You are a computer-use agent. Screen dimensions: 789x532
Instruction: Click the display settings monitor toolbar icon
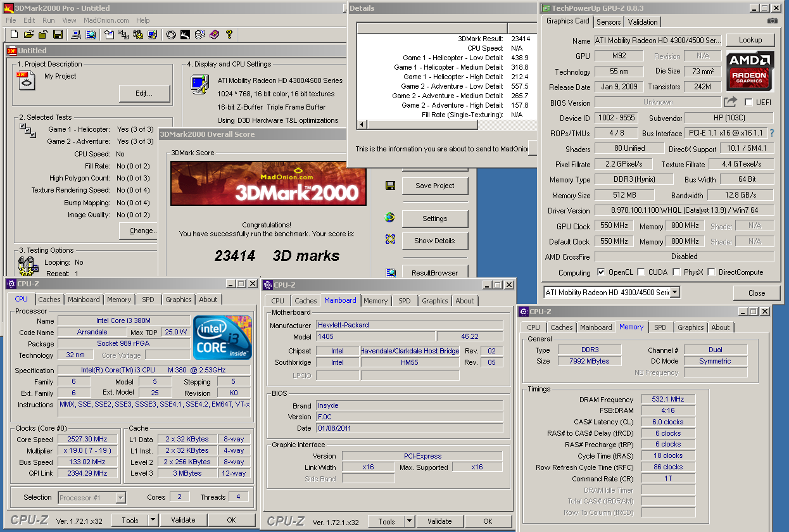[x=153, y=34]
